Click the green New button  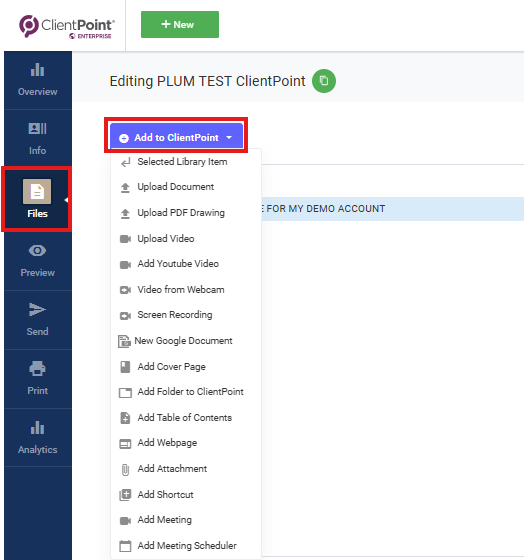point(180,24)
